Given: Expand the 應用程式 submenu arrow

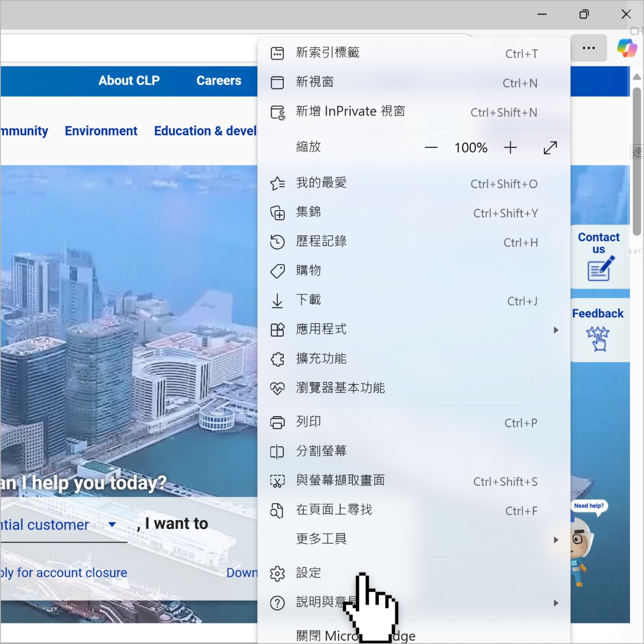Looking at the screenshot, I should (556, 330).
